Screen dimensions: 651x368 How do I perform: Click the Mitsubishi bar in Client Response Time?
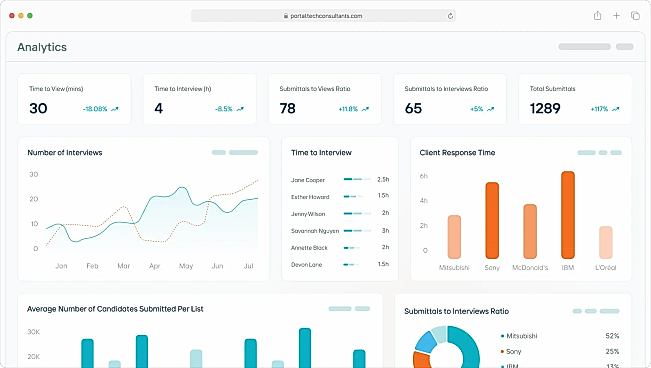[x=454, y=237]
